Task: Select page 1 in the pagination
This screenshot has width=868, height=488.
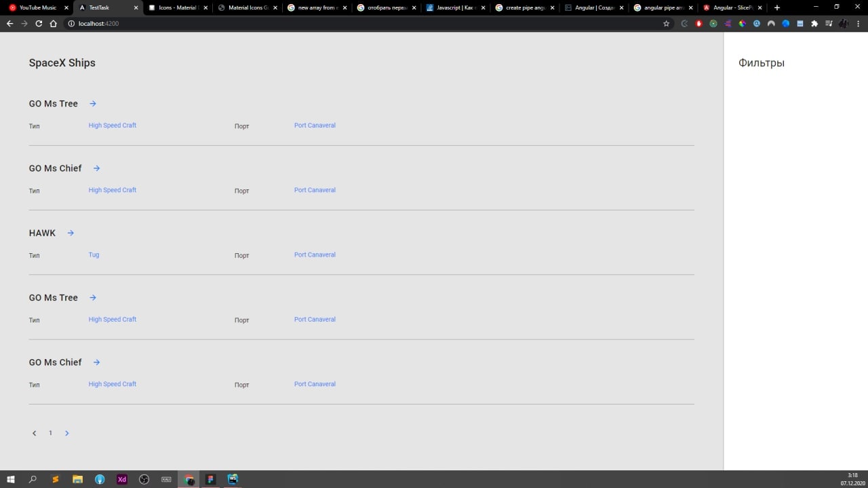Action: (x=50, y=433)
